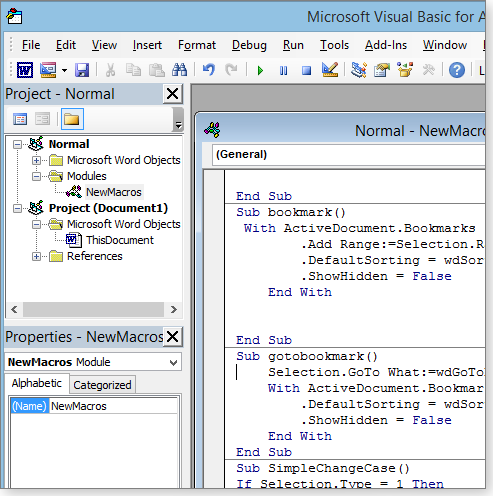
Task: Open the Add-Ins menu
Action: 386,45
